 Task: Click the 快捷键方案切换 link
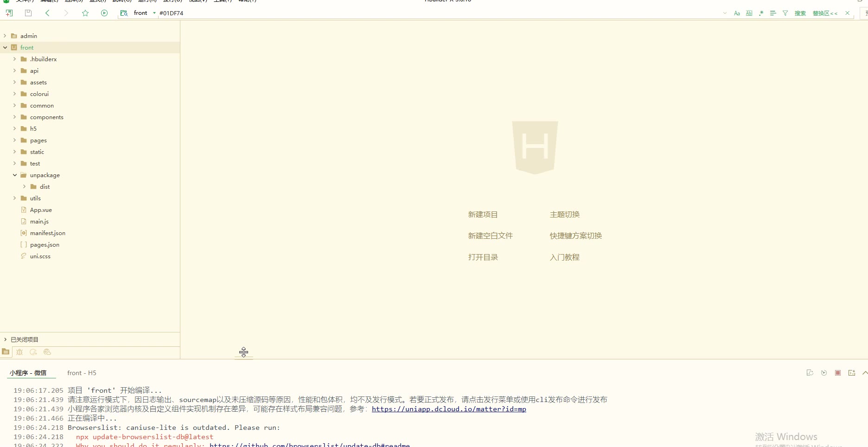[x=576, y=236]
